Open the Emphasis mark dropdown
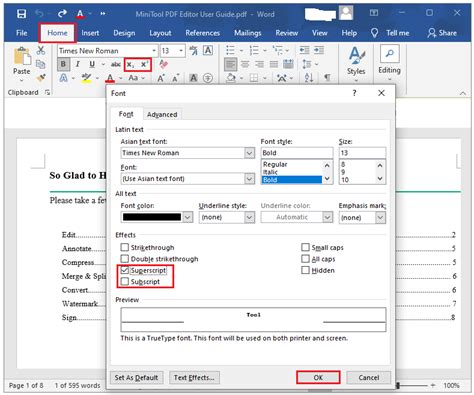Image resolution: width=474 pixels, height=395 pixels. 380,218
